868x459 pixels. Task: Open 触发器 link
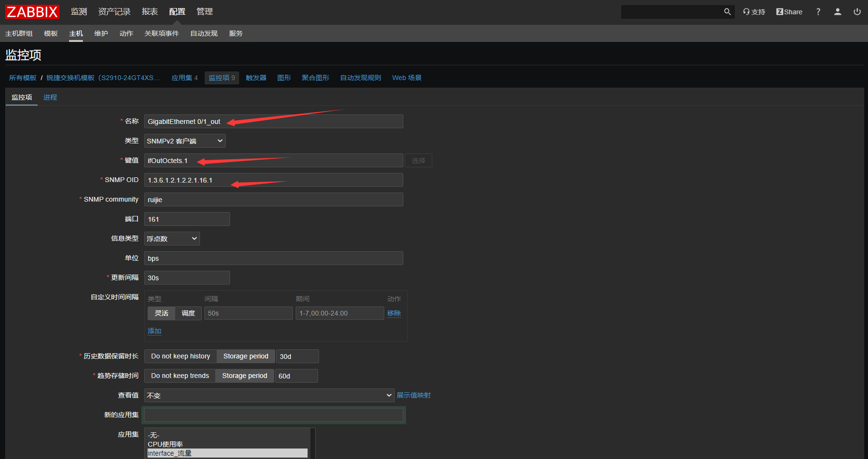[256, 78]
